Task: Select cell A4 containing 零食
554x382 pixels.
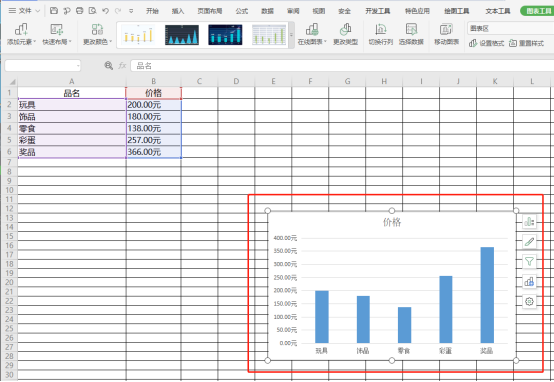Action: coord(71,128)
